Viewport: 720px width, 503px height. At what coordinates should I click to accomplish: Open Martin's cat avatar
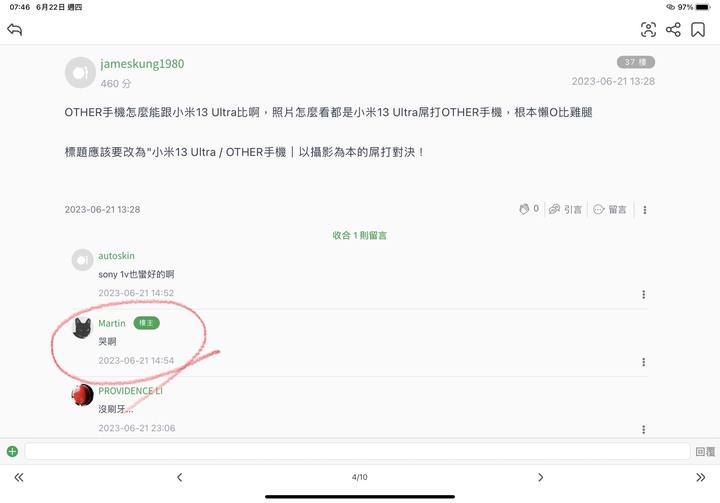83,328
